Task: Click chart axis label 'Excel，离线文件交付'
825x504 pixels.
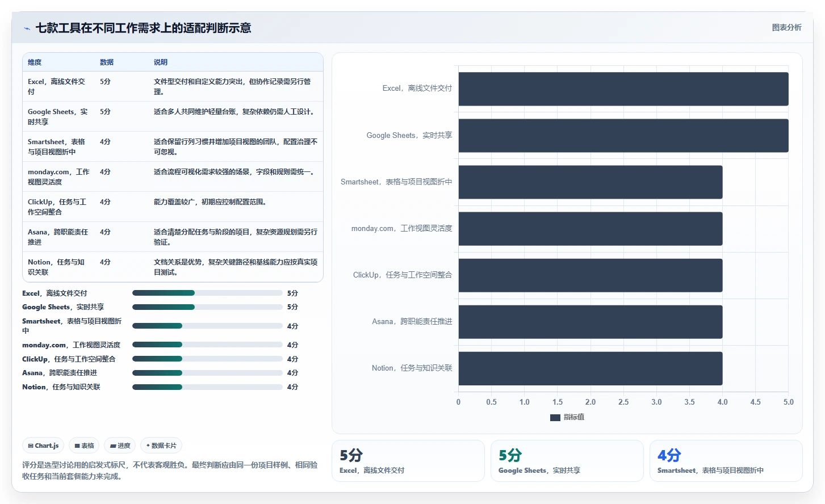Action: [x=417, y=89]
